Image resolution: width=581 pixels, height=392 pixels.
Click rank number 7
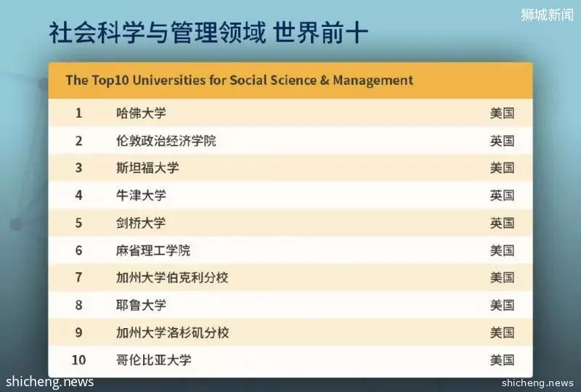click(x=78, y=277)
